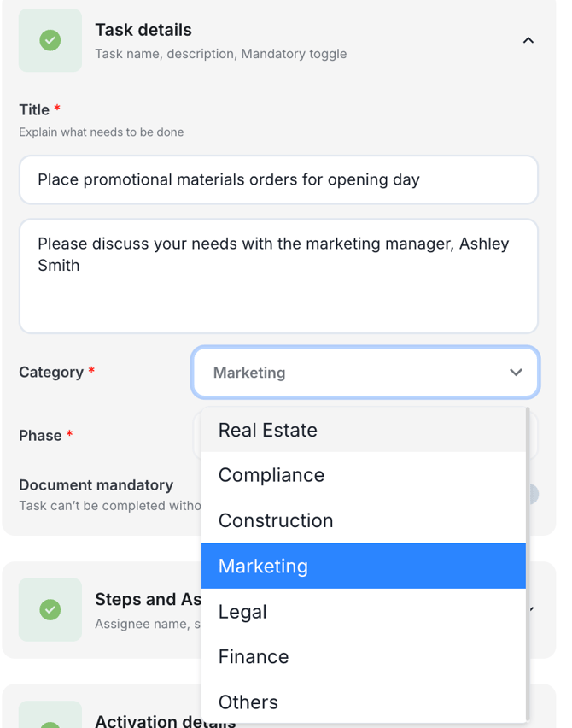Click the Steps and Assignees checkmark icon
The width and height of the screenshot is (572, 728).
[x=50, y=609]
